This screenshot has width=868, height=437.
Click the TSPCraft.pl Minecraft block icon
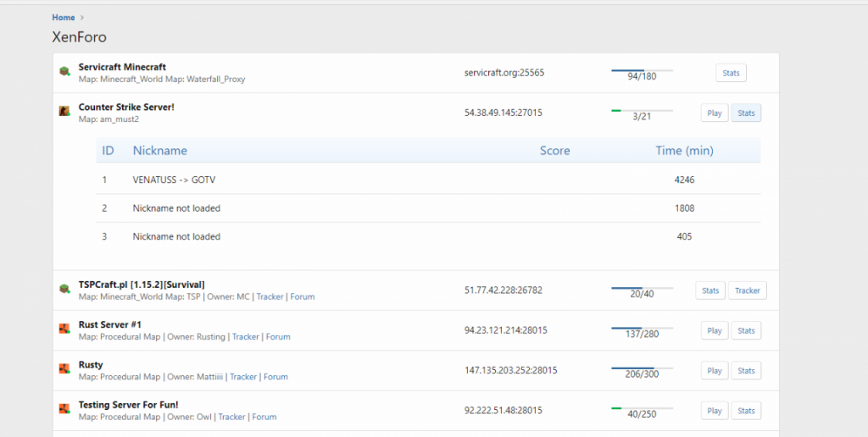point(64,289)
